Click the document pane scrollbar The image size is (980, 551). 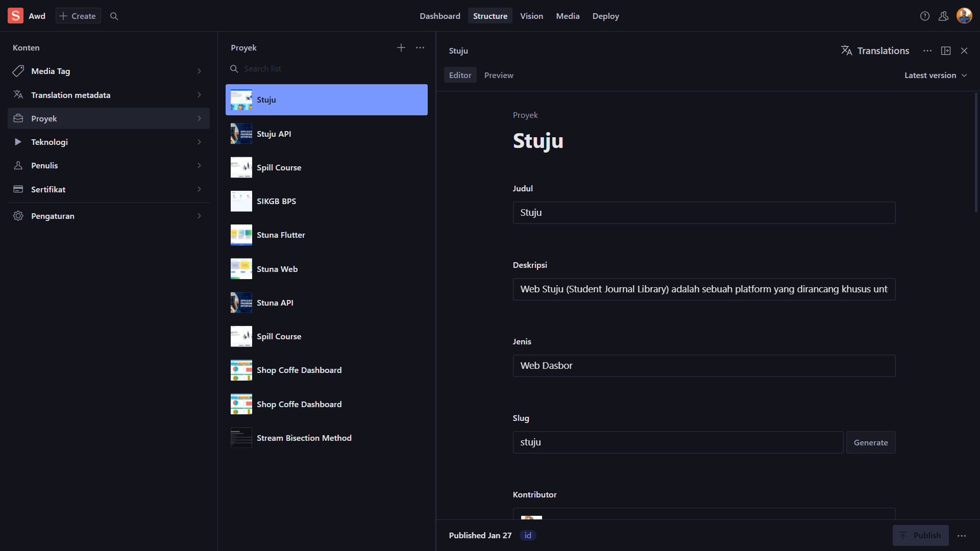click(976, 153)
